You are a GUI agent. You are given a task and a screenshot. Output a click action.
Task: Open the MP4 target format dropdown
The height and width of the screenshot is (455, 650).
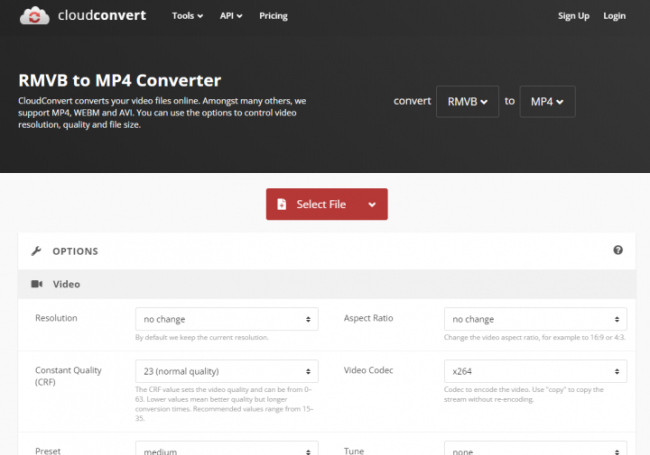tap(547, 102)
